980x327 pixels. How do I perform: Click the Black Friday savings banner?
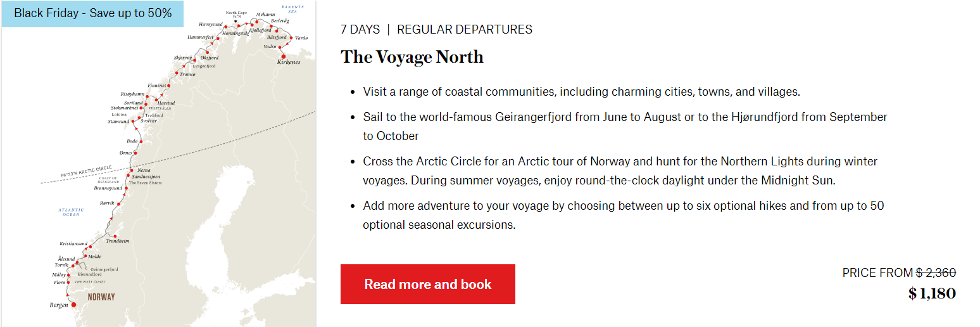pyautogui.click(x=92, y=13)
